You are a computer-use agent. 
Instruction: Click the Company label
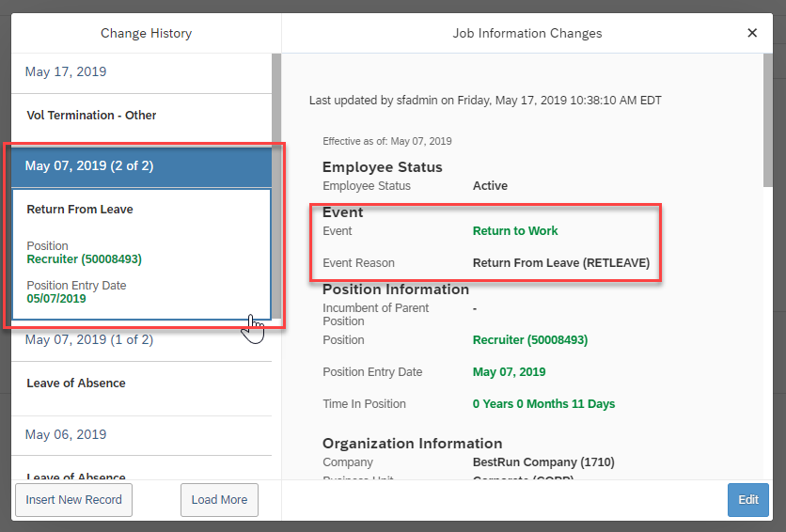(347, 462)
